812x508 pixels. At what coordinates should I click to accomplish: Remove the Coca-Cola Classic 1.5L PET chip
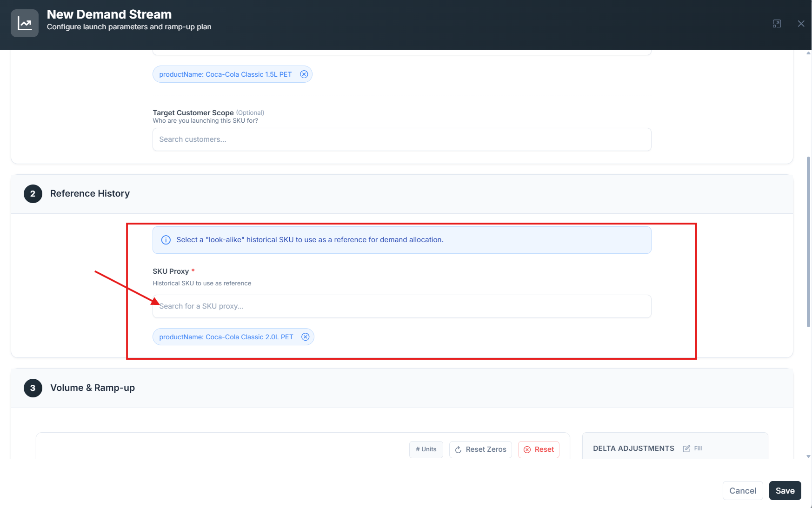tap(304, 74)
